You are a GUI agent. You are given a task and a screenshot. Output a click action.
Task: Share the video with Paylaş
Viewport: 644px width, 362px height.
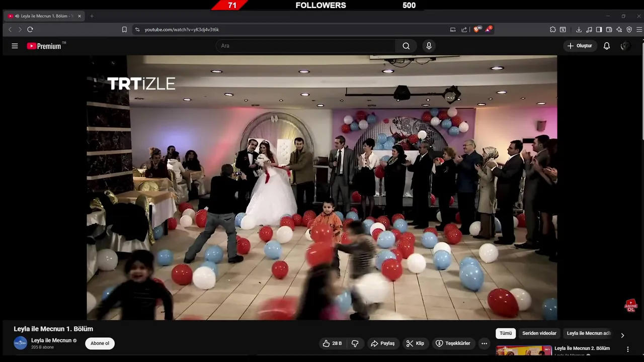pyautogui.click(x=382, y=343)
